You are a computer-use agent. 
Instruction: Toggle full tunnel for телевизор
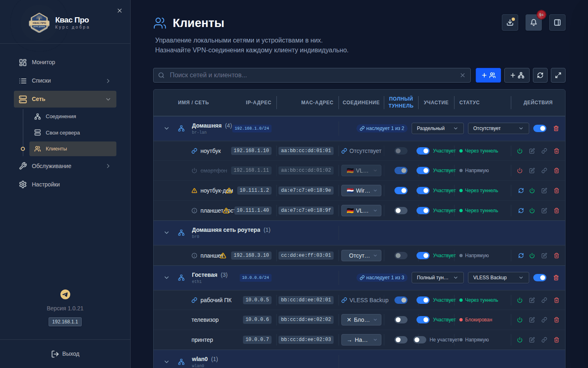[x=401, y=320]
